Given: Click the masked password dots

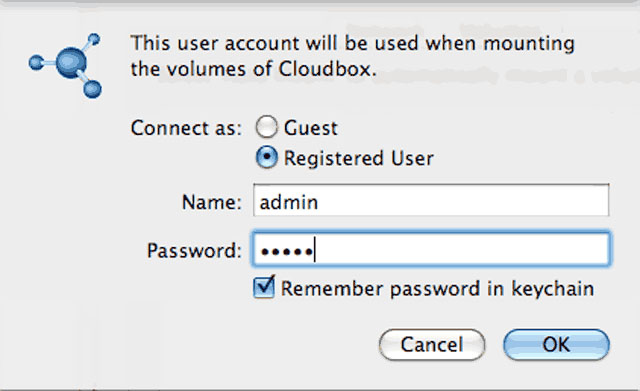Looking at the screenshot, I should pos(287,252).
